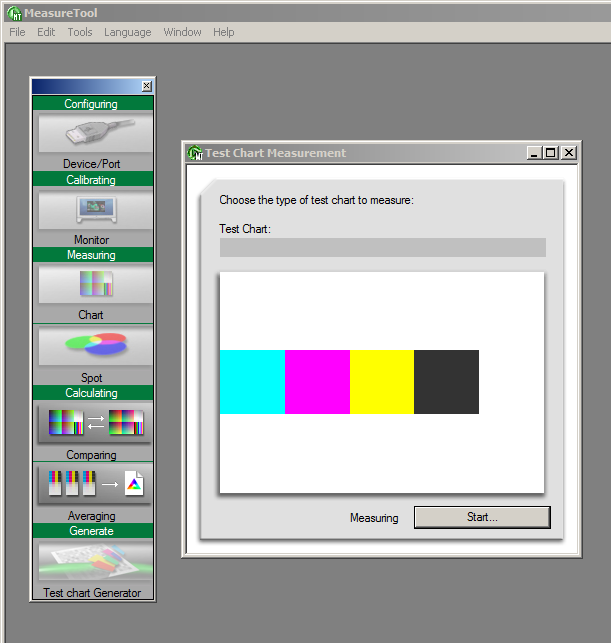Select the Spot measuring icon
This screenshot has width=611, height=643.
point(95,345)
